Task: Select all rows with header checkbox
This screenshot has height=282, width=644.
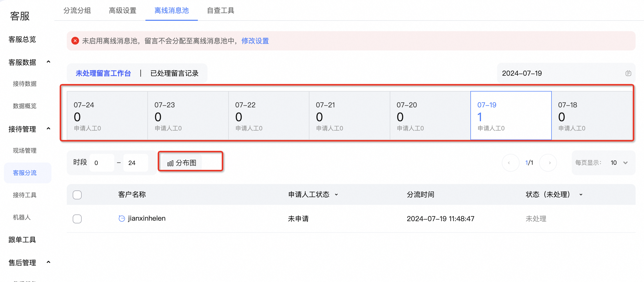Action: point(77,195)
